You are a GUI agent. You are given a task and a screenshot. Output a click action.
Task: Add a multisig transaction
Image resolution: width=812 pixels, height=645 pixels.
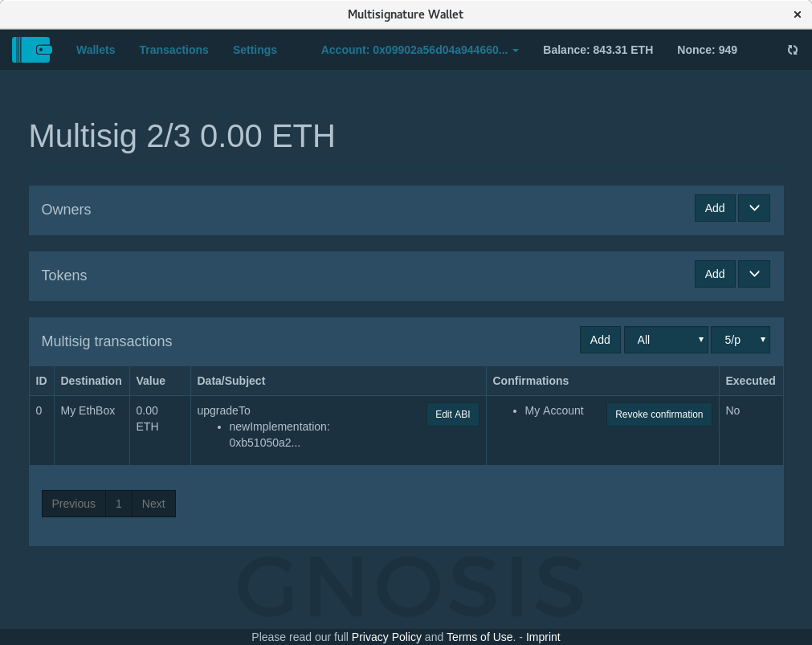600,340
